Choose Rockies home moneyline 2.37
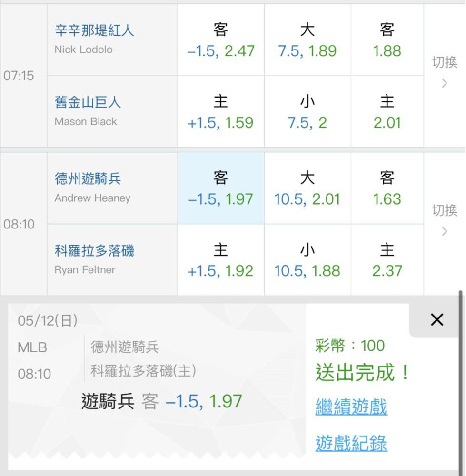The height and width of the screenshot is (476, 466). 387,260
